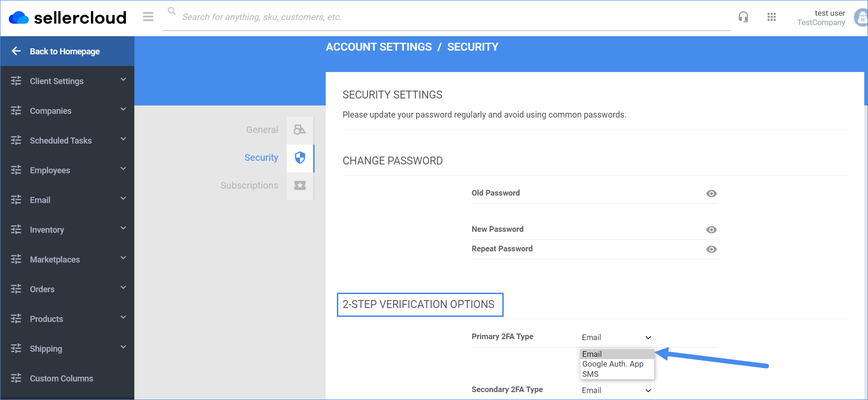Click the Marketplaces sliders icon
The height and width of the screenshot is (400, 868).
click(x=16, y=259)
